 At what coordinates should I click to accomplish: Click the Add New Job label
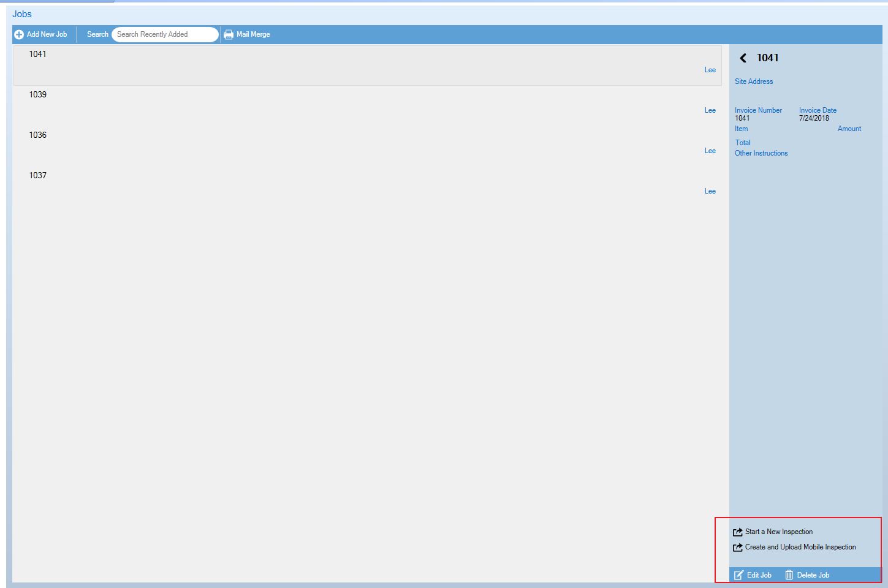[x=47, y=34]
